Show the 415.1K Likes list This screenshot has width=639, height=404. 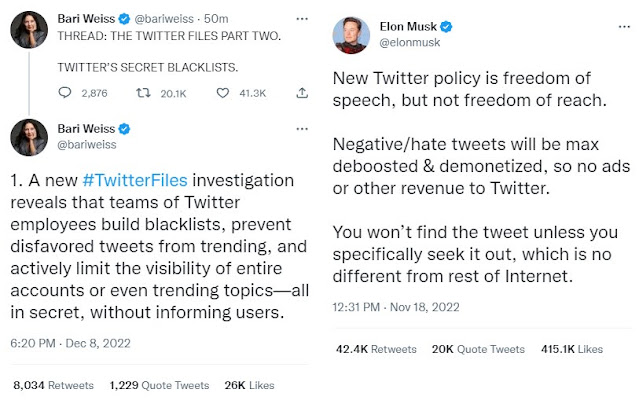click(571, 349)
